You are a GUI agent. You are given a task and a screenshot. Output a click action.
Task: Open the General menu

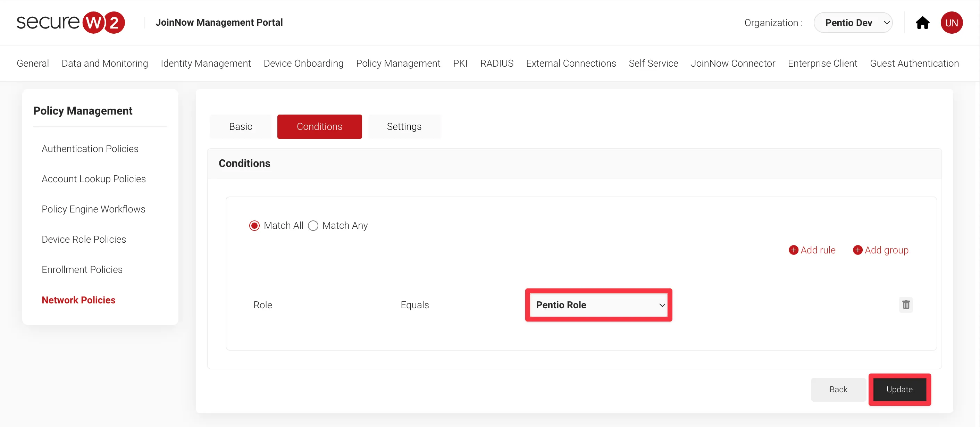33,64
